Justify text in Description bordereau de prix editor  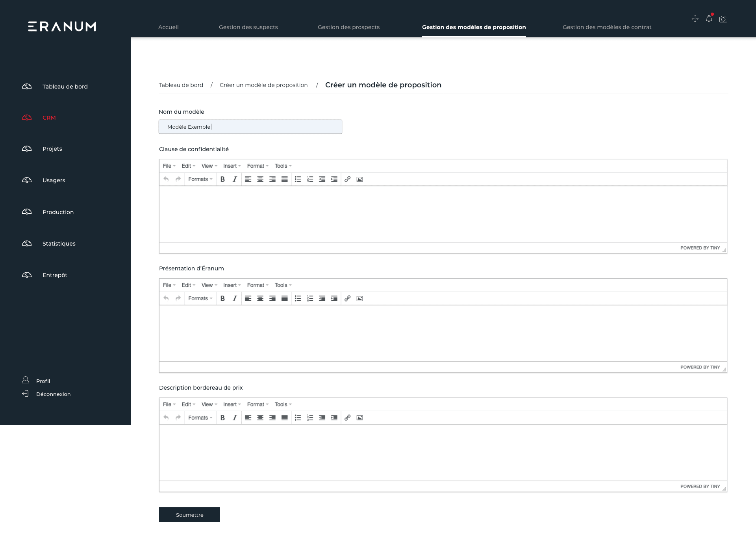pyautogui.click(x=285, y=418)
